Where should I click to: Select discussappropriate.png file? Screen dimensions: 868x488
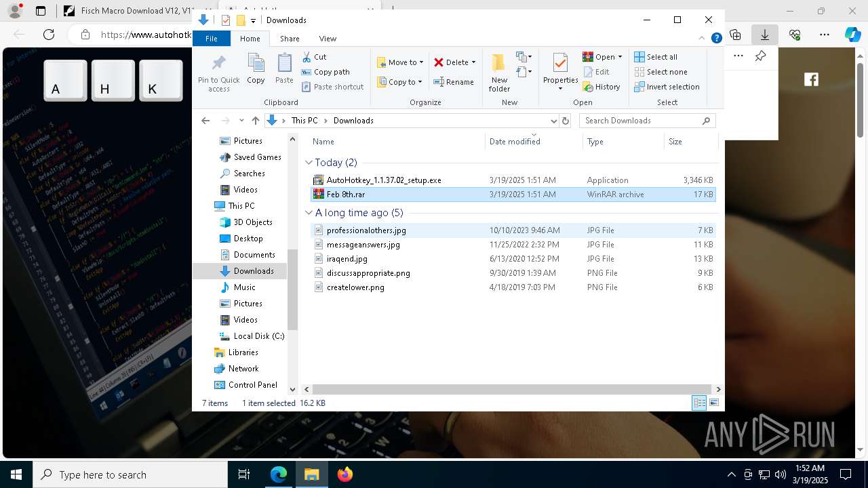(x=513, y=273)
